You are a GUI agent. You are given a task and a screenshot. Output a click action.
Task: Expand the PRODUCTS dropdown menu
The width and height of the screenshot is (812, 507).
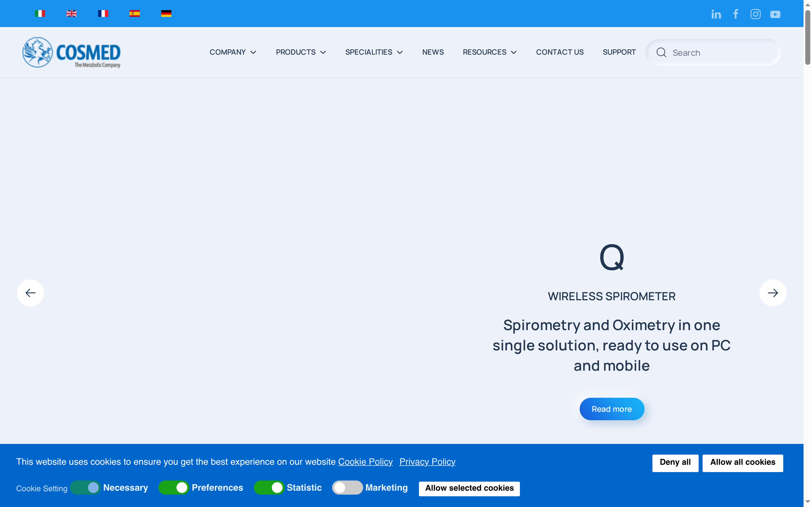[x=300, y=52]
